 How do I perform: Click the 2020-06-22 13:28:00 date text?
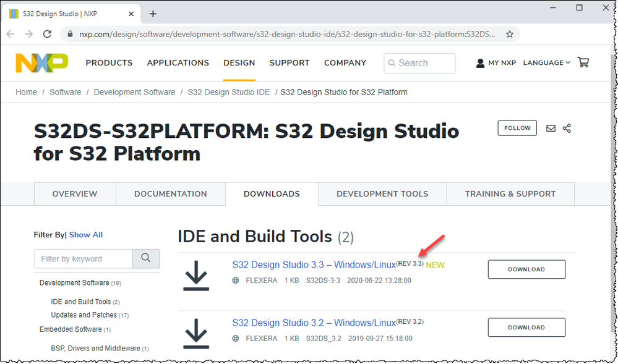[x=379, y=281]
